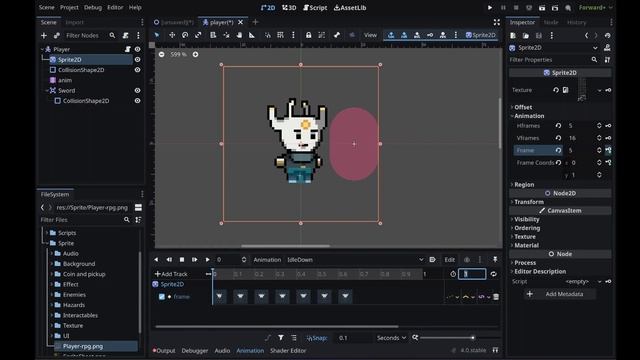The height and width of the screenshot is (360, 640).
Task: Search filter files magnifier in FileSystem
Action: (x=127, y=220)
